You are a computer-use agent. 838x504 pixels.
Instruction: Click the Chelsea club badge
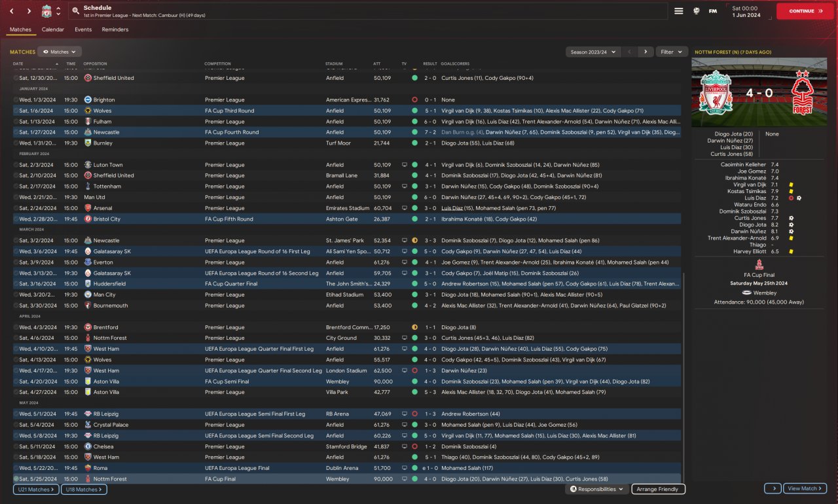point(88,446)
